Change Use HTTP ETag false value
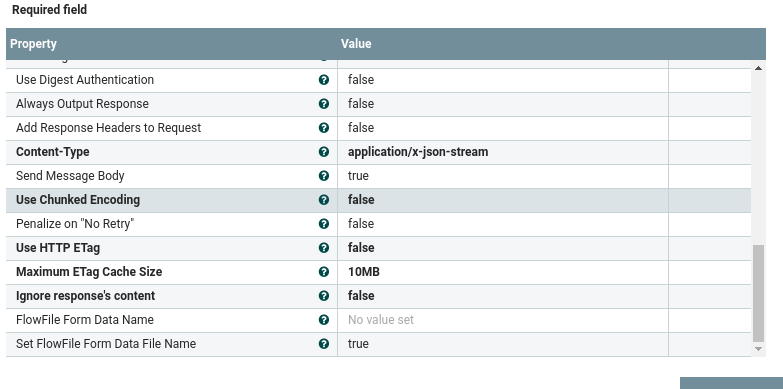The image size is (783, 389). pos(503,248)
